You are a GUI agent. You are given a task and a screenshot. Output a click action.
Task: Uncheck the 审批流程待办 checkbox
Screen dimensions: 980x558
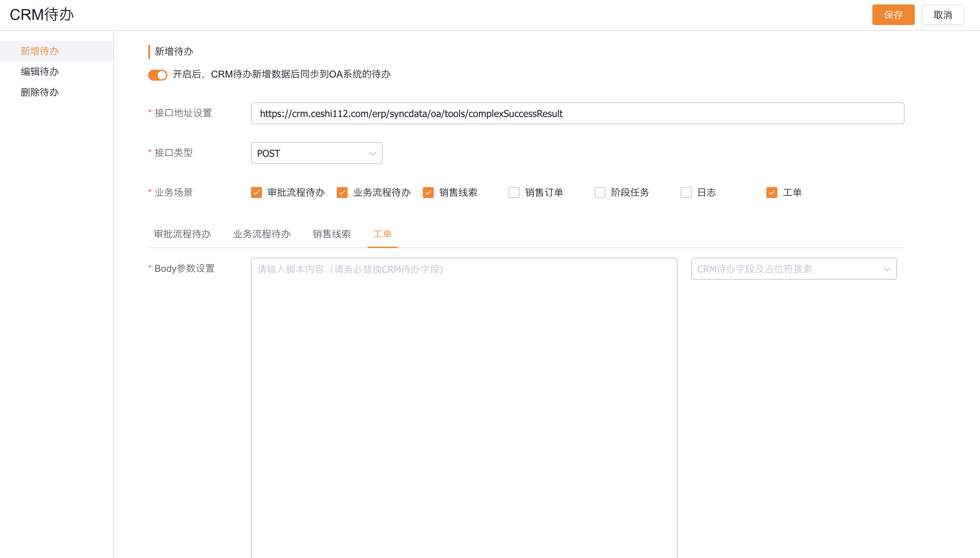(256, 193)
